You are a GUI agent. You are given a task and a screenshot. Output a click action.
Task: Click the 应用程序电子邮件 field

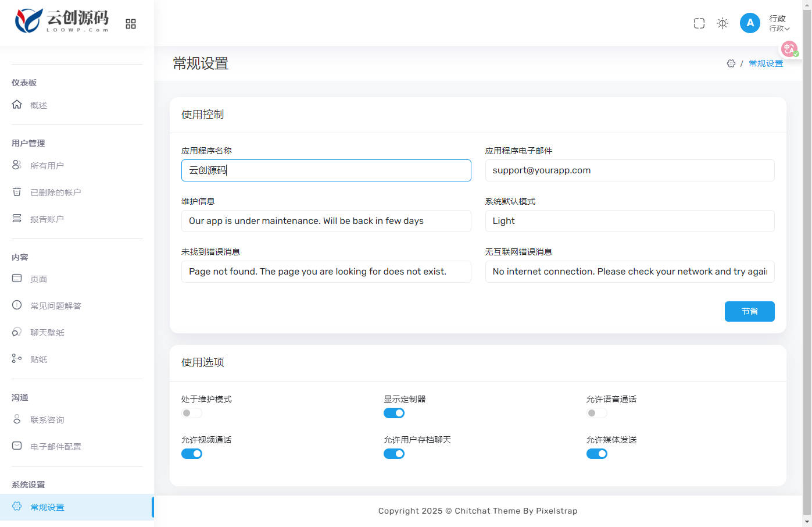point(629,170)
